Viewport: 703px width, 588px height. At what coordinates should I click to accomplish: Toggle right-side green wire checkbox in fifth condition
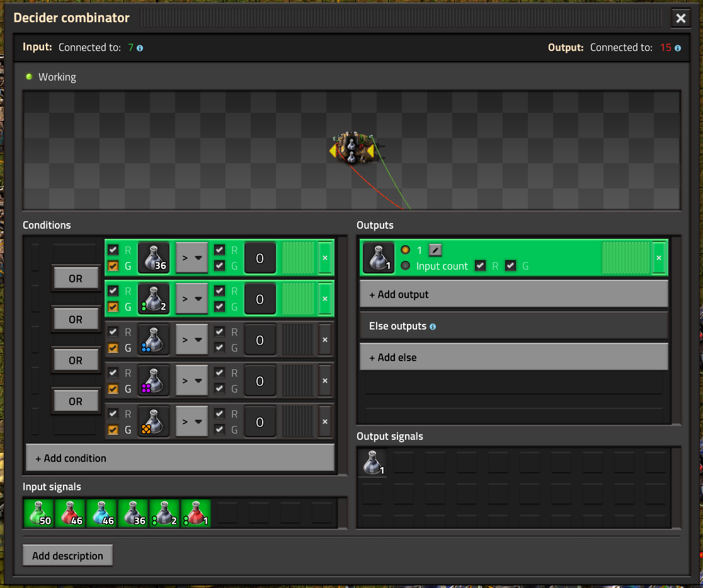pos(219,430)
